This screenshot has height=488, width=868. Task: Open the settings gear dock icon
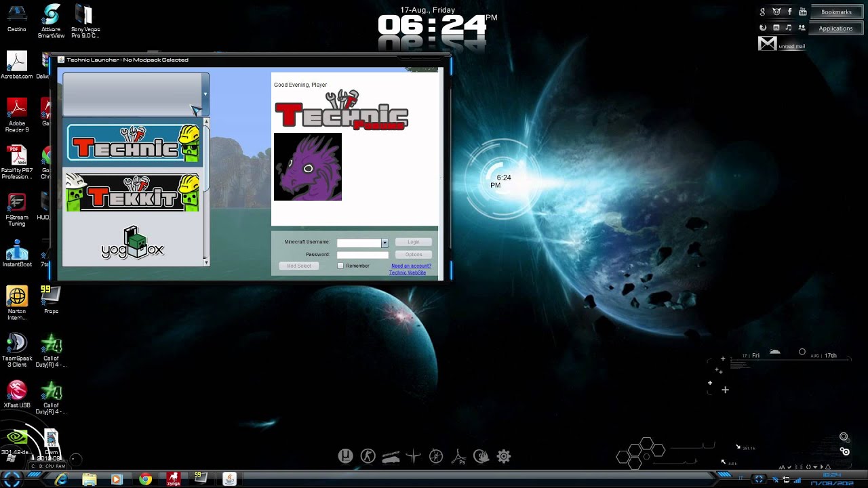coord(503,456)
